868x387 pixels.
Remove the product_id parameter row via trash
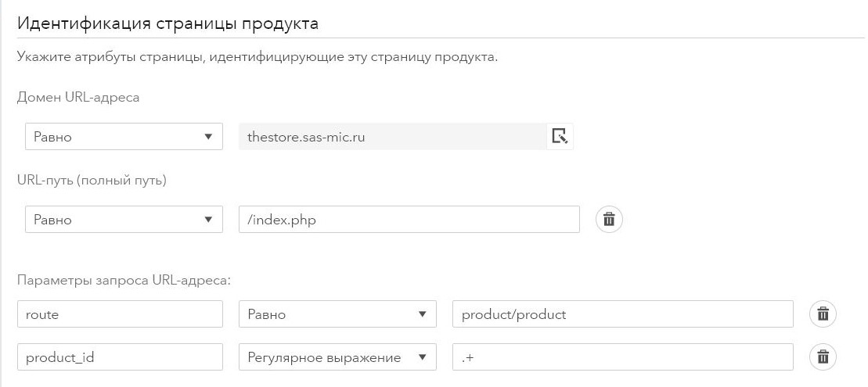coord(823,357)
